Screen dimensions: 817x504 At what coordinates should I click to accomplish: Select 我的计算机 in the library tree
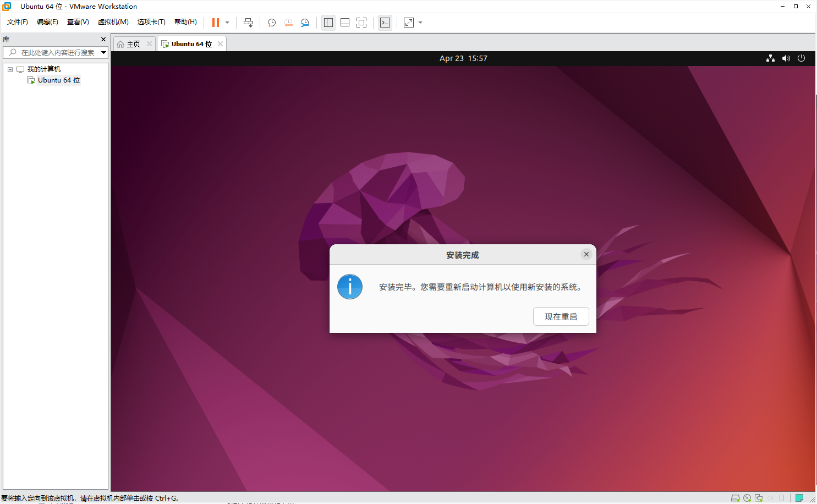[44, 69]
